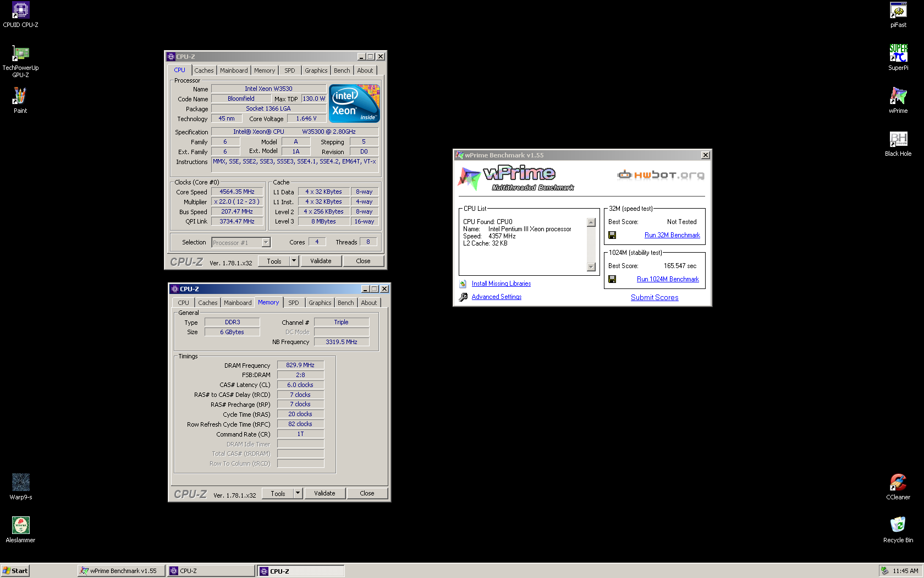Click Run 32M Benchmark link

pos(672,235)
